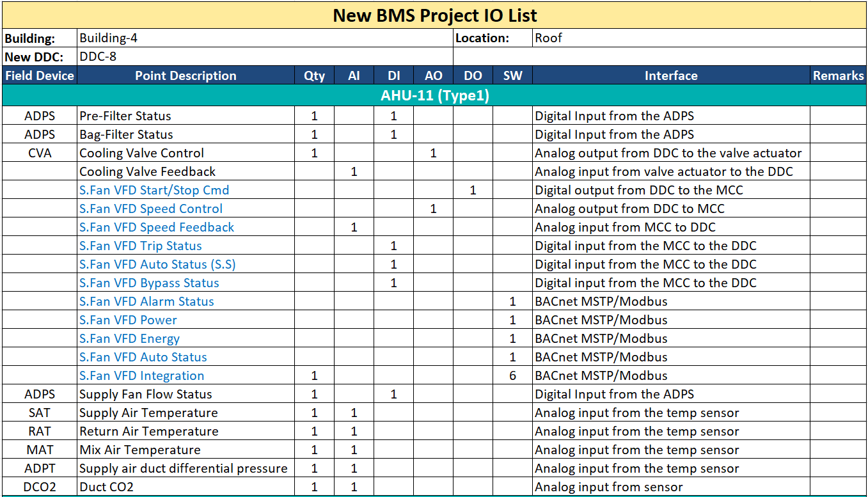868x497 pixels.
Task: Select the 'Field Device' column header
Action: click(40, 75)
